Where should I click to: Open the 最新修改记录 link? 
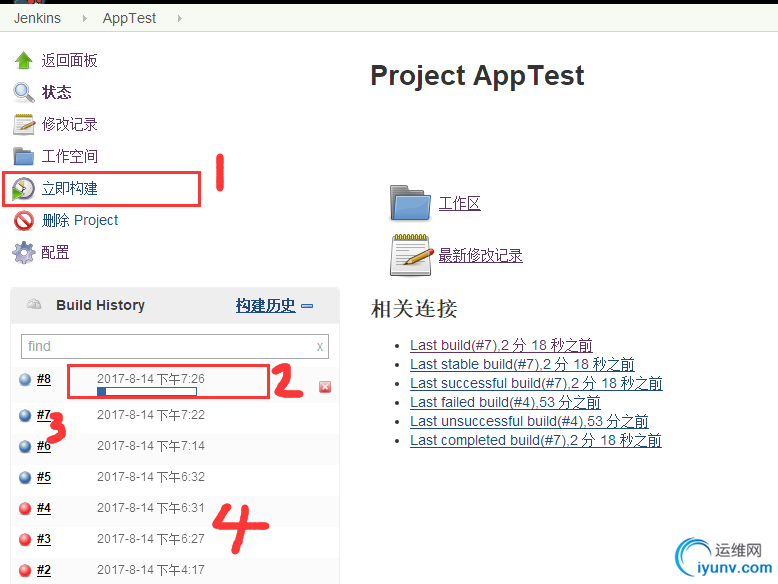coord(480,255)
